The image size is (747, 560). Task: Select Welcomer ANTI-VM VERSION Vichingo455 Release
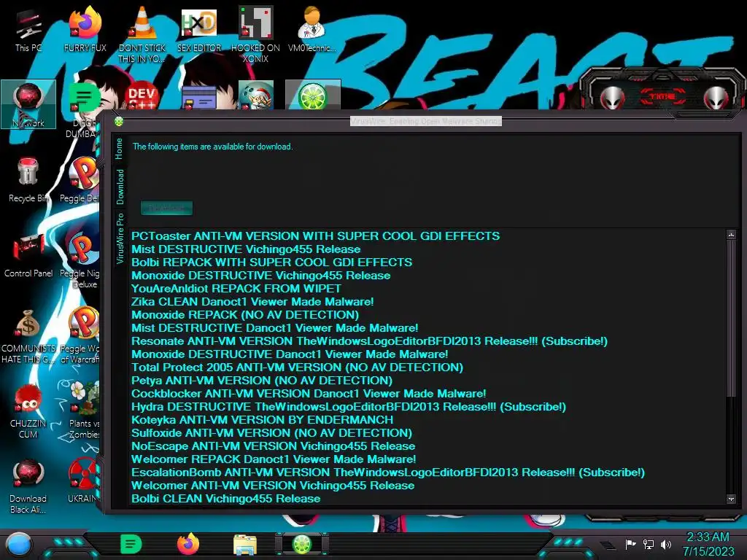click(273, 486)
